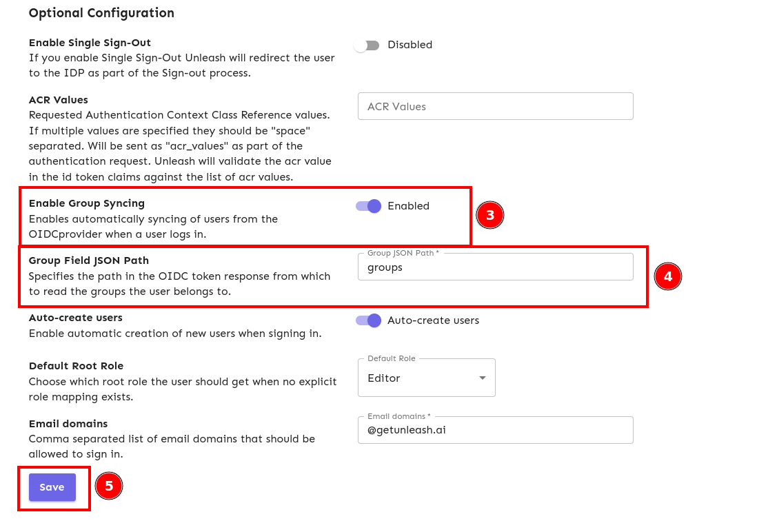
Task: Click the Email domains field showing @getunleash.ai
Action: pyautogui.click(x=495, y=430)
